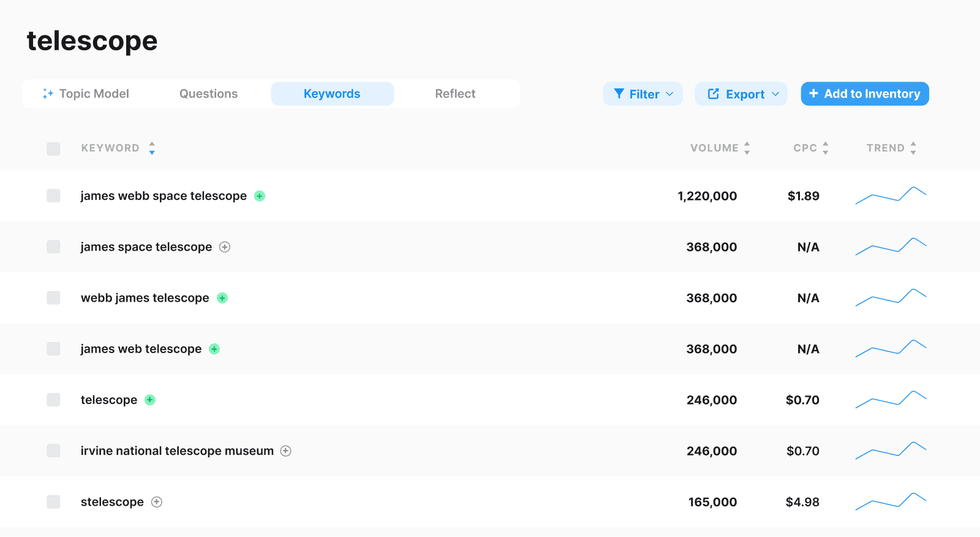Screen dimensions: 980x537
Task: Switch to the Questions tab
Action: click(x=208, y=94)
